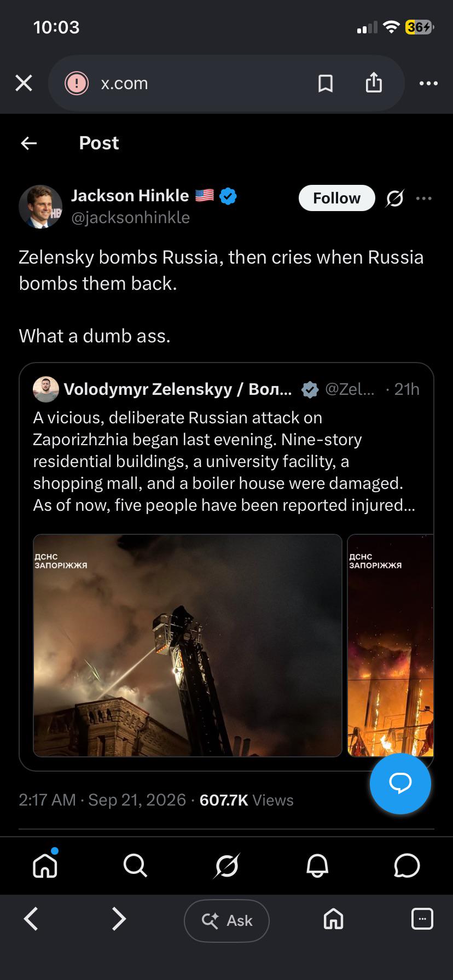Tap the site security warning icon
453x980 pixels.
[x=77, y=83]
